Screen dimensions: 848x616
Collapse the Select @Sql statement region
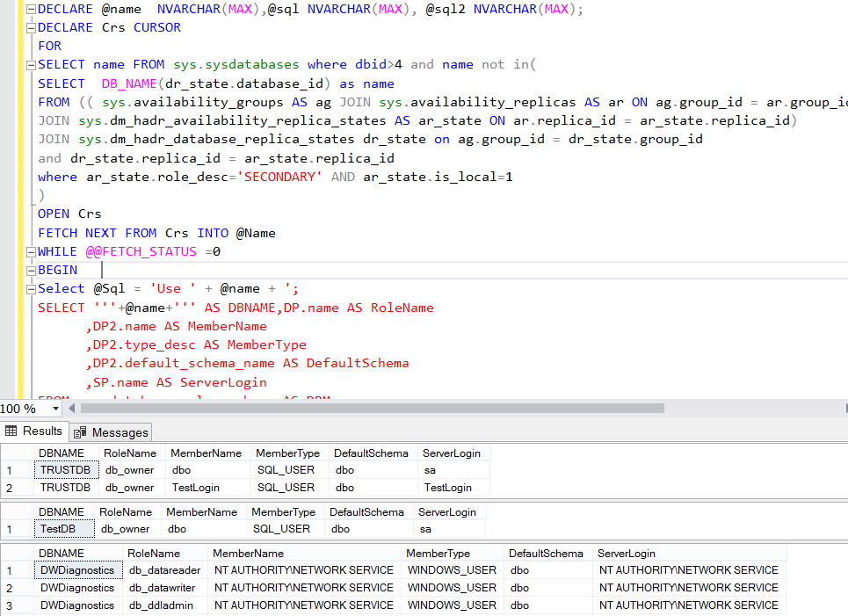pos(29,288)
